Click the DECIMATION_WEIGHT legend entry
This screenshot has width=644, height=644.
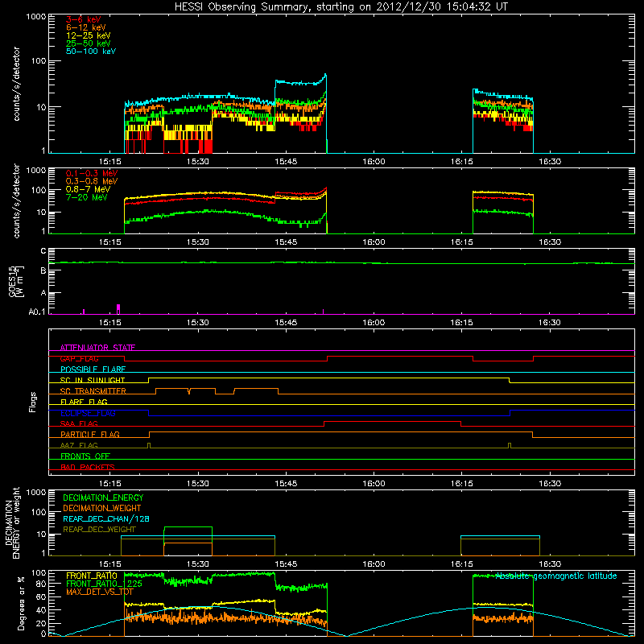[x=102, y=508]
